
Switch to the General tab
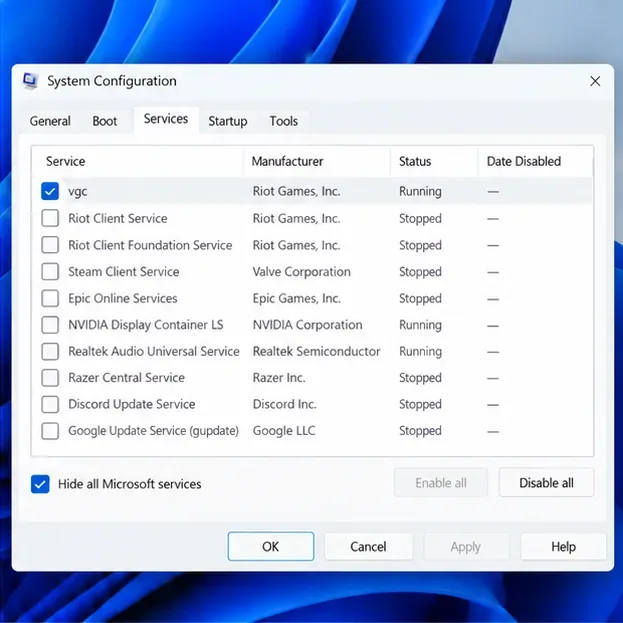tap(50, 121)
